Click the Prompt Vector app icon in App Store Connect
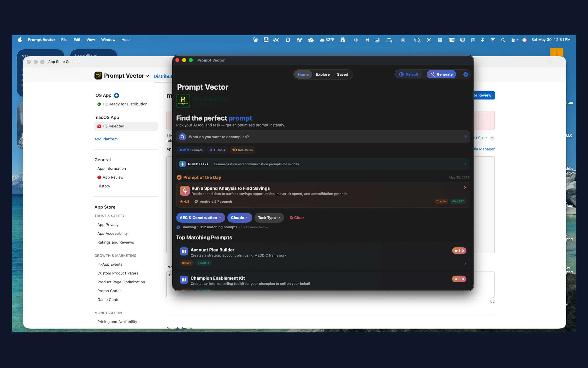 (x=98, y=76)
